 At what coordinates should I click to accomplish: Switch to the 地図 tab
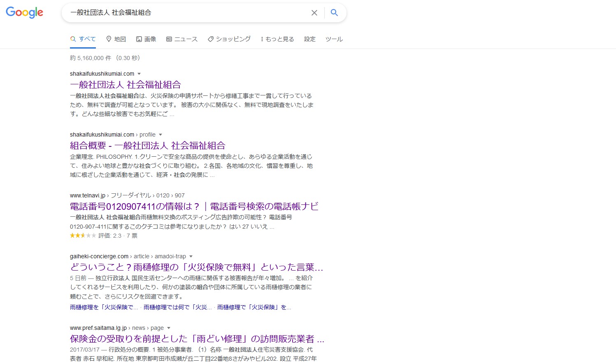(x=116, y=39)
